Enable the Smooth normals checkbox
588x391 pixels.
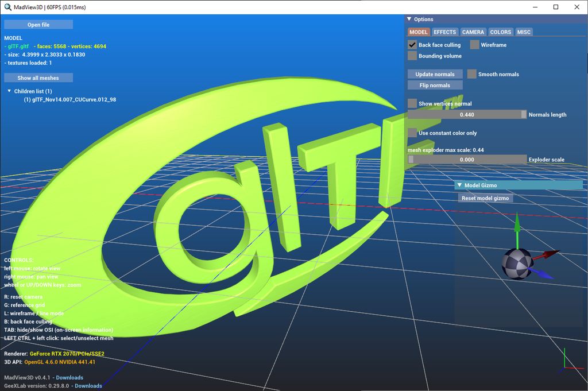pos(472,74)
